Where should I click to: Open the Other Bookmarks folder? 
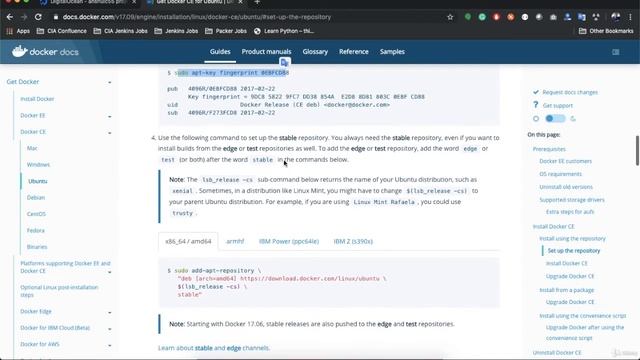(x=606, y=31)
